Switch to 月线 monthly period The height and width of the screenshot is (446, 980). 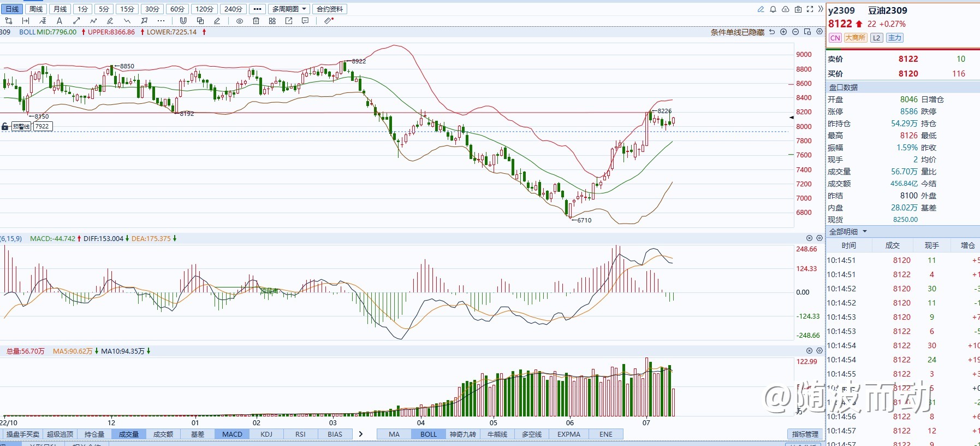tap(60, 9)
